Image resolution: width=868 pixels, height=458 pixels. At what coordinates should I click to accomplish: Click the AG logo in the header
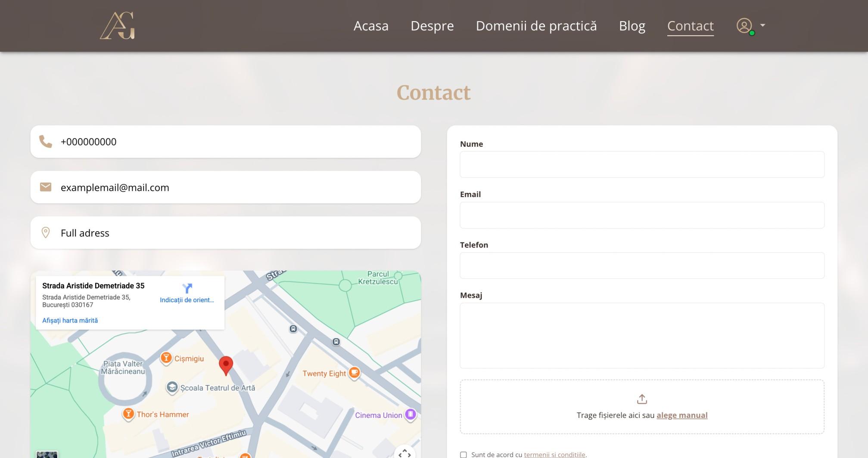118,26
